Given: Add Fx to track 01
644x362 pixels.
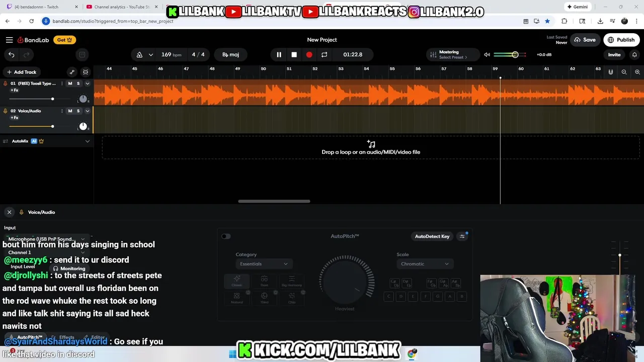Looking at the screenshot, I should (x=15, y=90).
